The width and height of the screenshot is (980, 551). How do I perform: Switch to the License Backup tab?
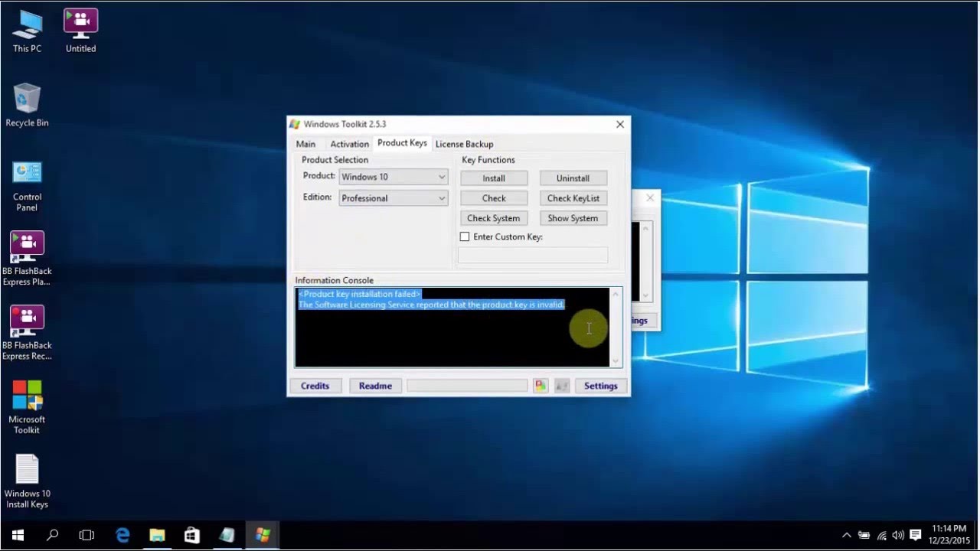coord(464,144)
